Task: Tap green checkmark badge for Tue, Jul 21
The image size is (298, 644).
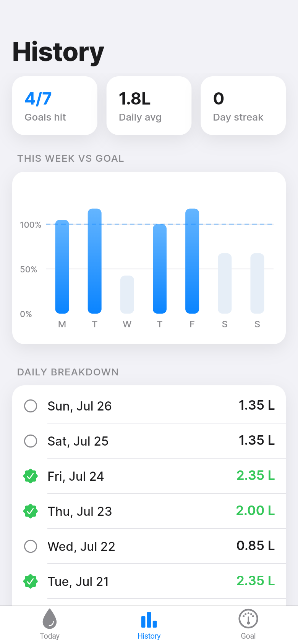Action: (x=31, y=581)
